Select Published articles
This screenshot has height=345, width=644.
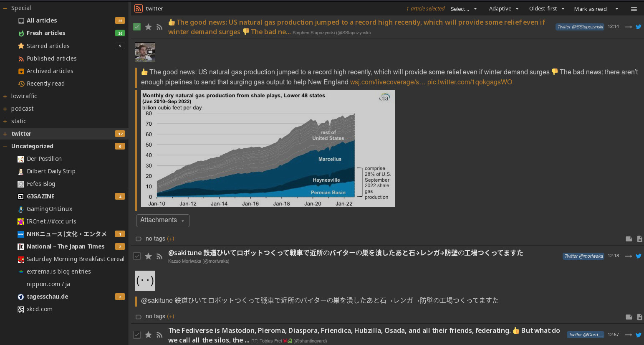point(52,58)
